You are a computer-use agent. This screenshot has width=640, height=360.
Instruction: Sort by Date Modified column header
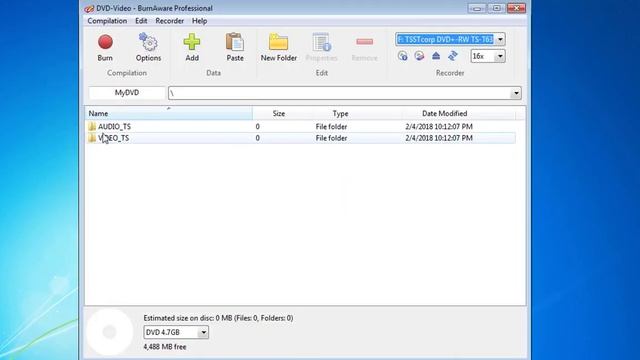444,113
